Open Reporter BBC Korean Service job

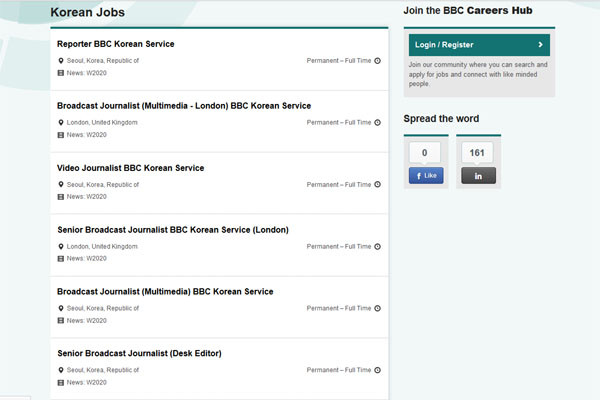coord(116,44)
